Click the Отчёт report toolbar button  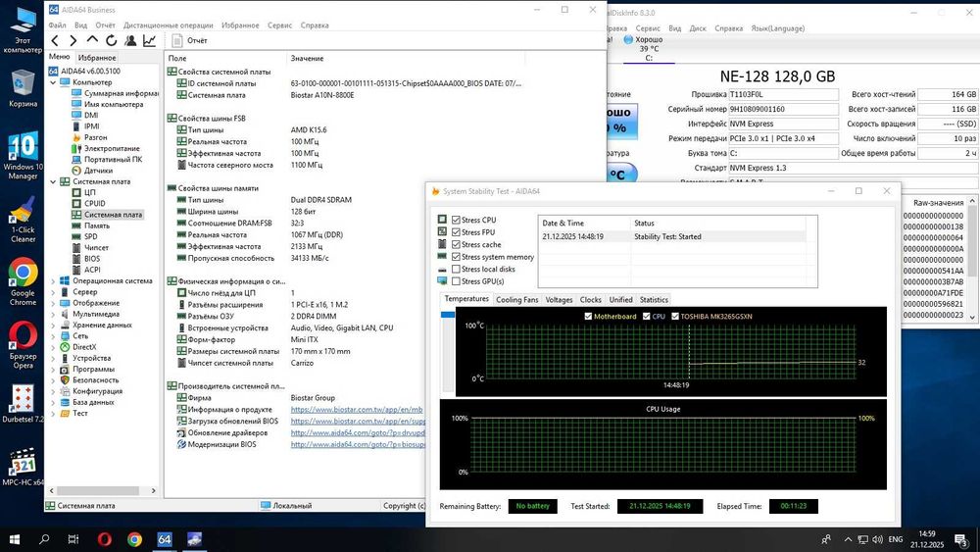point(189,40)
